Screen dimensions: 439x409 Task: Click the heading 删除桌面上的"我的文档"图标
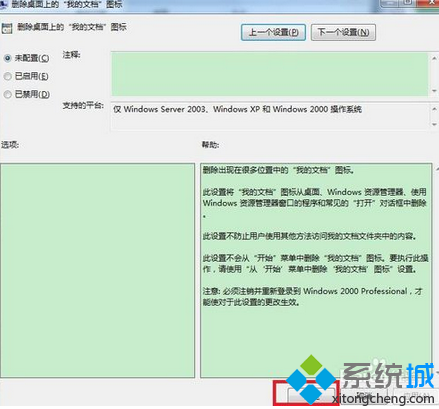pyautogui.click(x=72, y=27)
